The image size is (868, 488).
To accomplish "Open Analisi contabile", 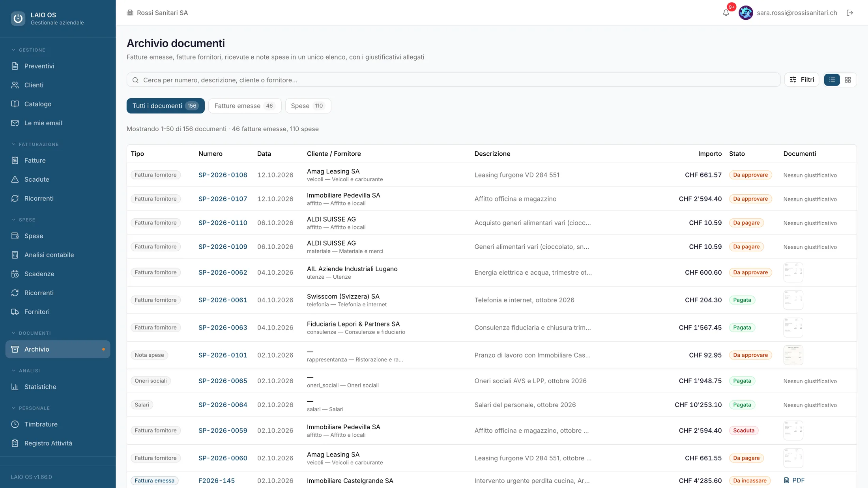I will click(58, 255).
